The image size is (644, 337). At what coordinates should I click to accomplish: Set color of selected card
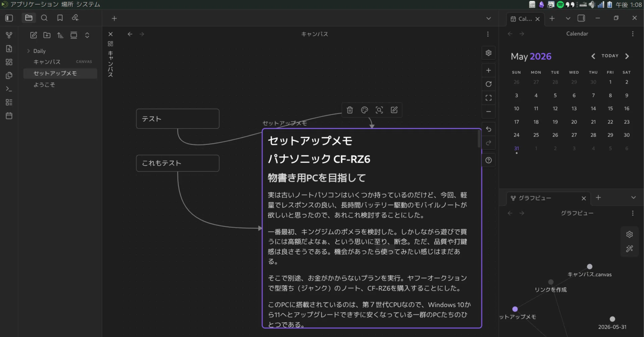(365, 110)
